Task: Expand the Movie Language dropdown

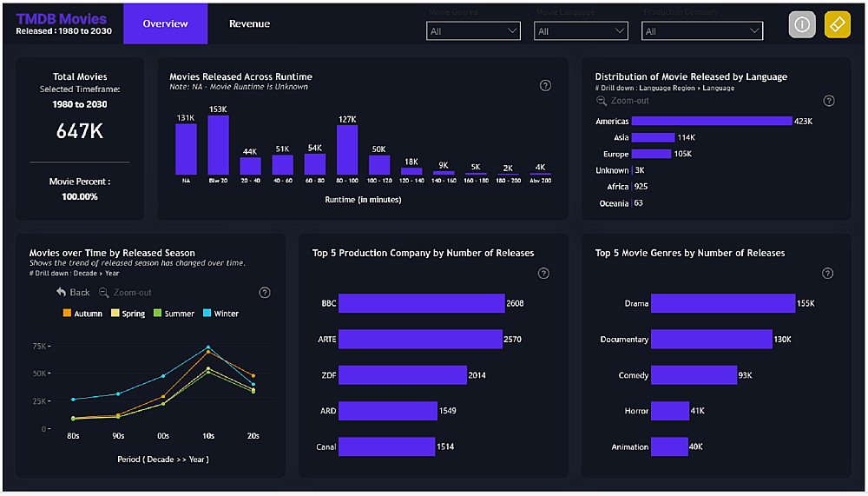Action: click(581, 31)
